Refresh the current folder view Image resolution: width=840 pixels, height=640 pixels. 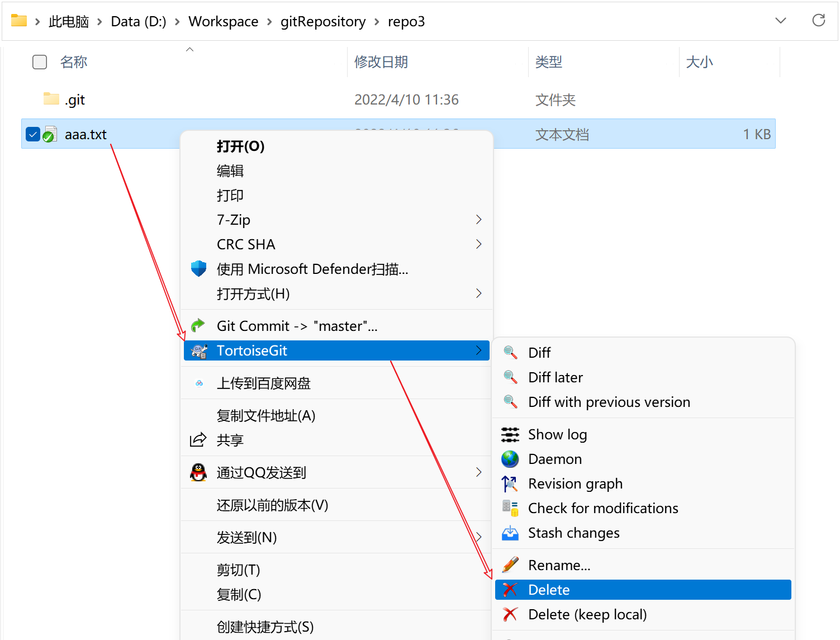click(818, 21)
